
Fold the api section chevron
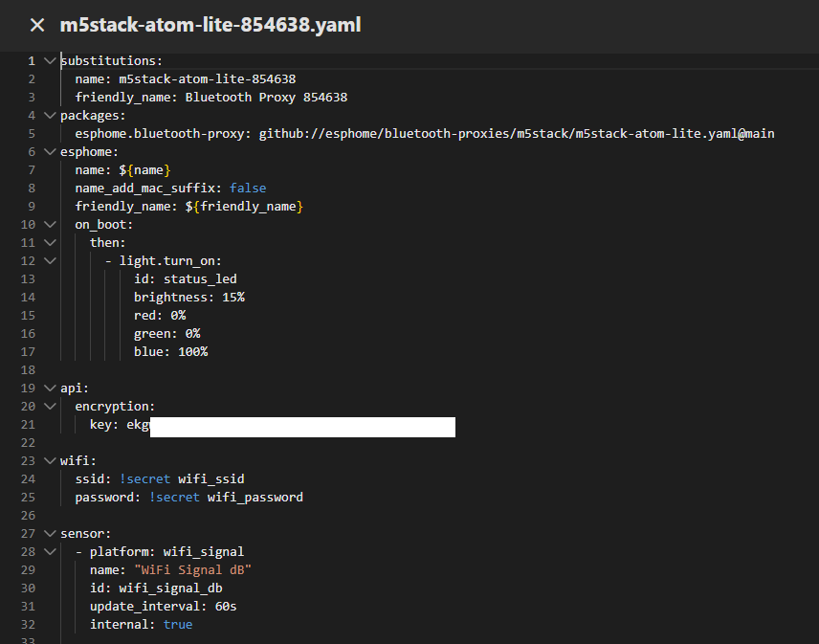[50, 389]
